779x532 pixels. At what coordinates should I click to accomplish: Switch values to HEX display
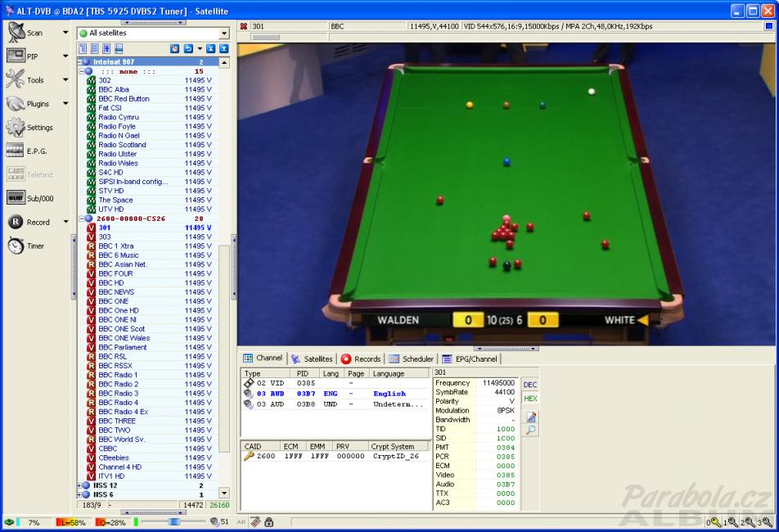530,399
